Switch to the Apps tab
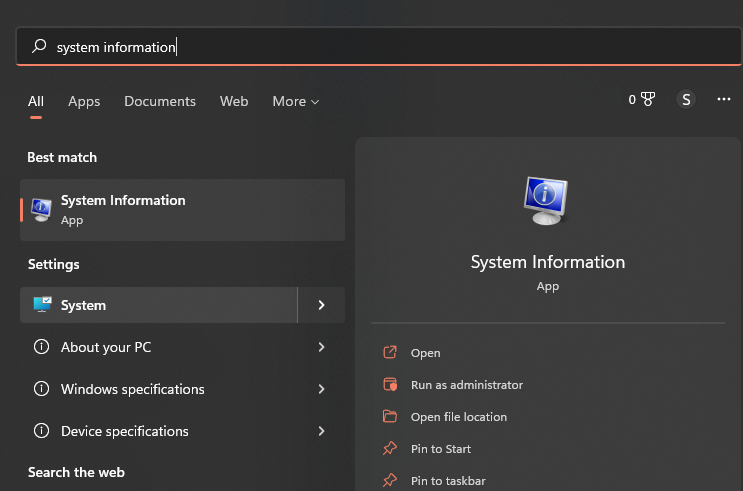 tap(84, 101)
